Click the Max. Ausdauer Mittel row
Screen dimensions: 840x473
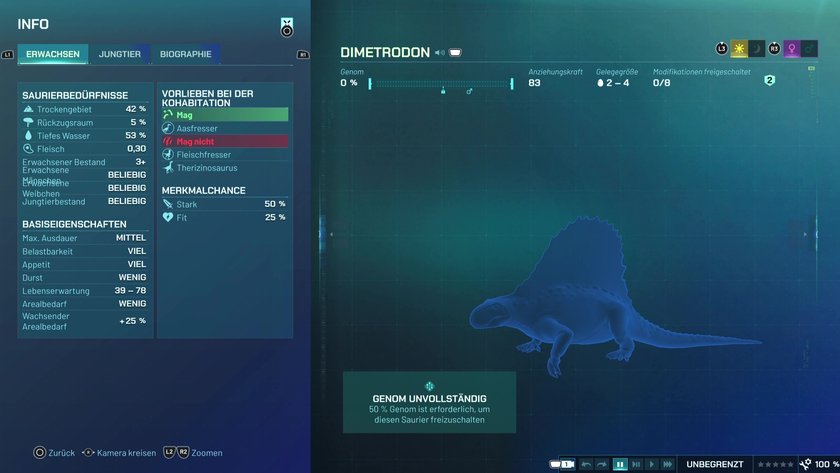[84, 238]
